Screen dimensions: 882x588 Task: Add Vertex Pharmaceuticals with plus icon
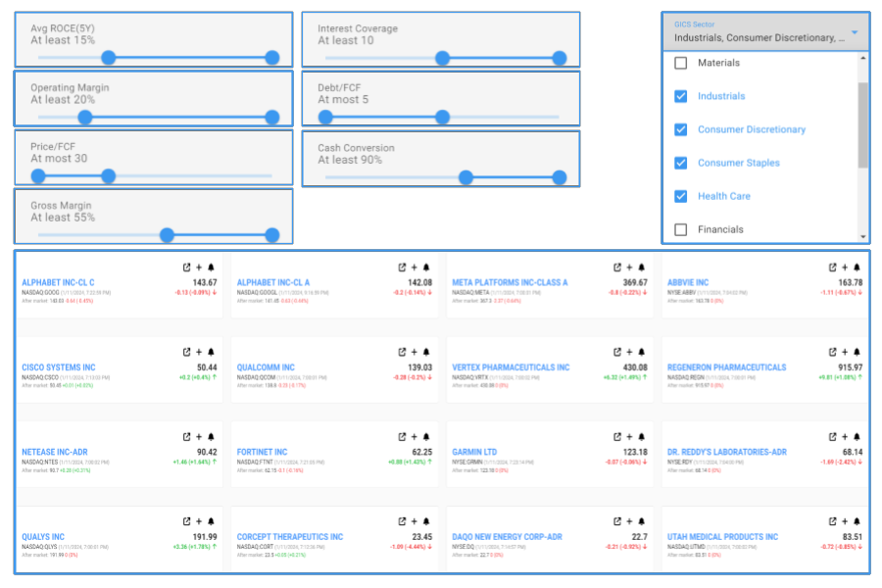629,352
